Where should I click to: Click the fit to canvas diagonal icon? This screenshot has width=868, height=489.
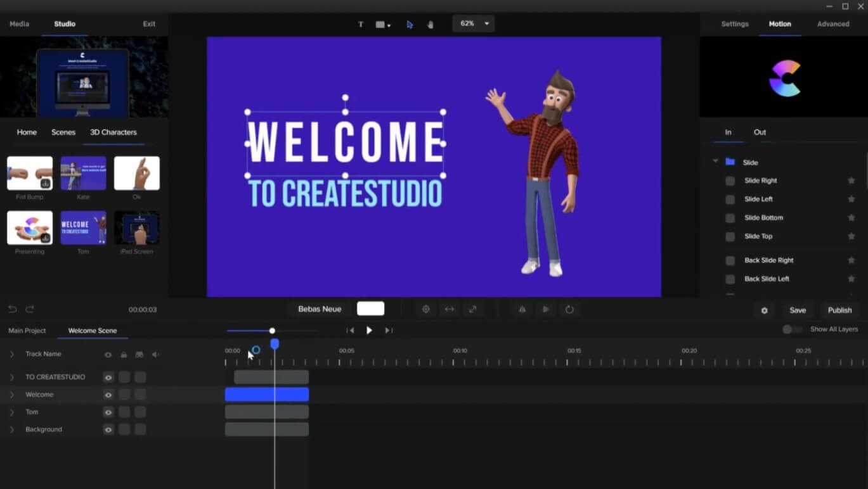(473, 309)
